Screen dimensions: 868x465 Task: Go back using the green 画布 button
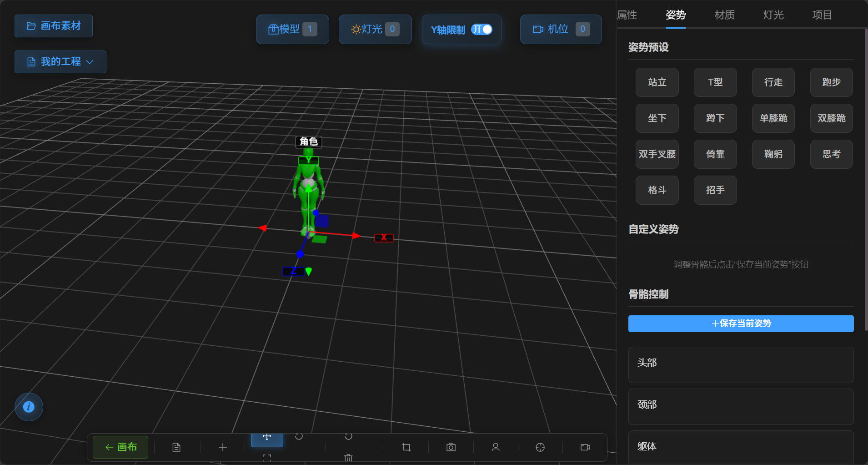120,447
